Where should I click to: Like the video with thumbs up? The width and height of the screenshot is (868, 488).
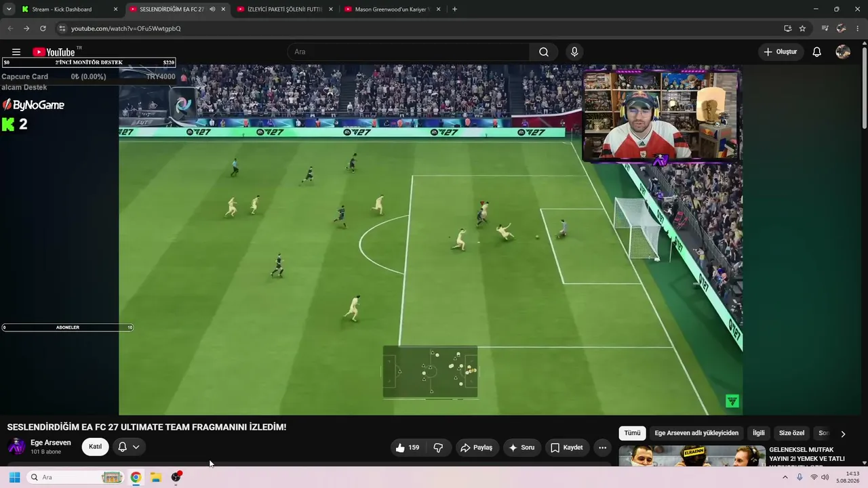pyautogui.click(x=408, y=447)
